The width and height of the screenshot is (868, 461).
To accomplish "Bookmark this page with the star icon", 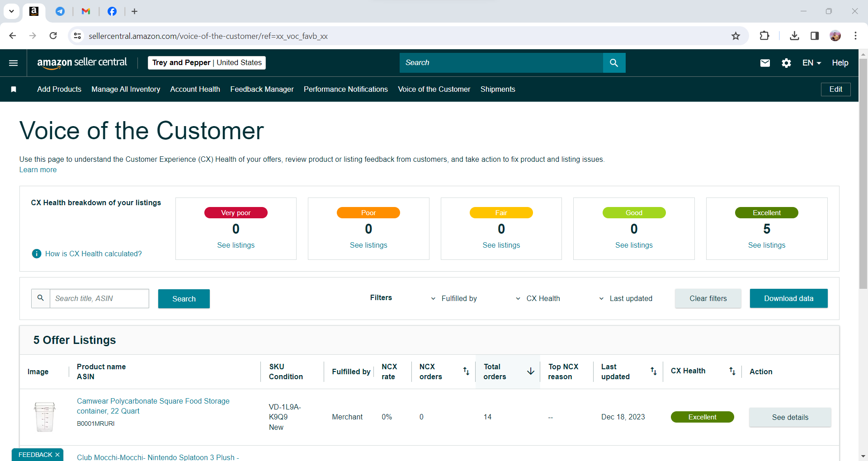I will [736, 36].
